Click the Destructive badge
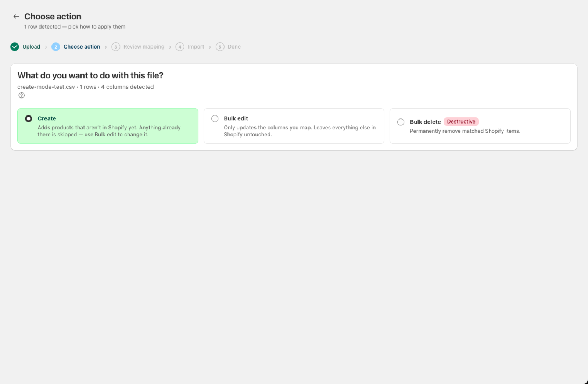 tap(461, 122)
